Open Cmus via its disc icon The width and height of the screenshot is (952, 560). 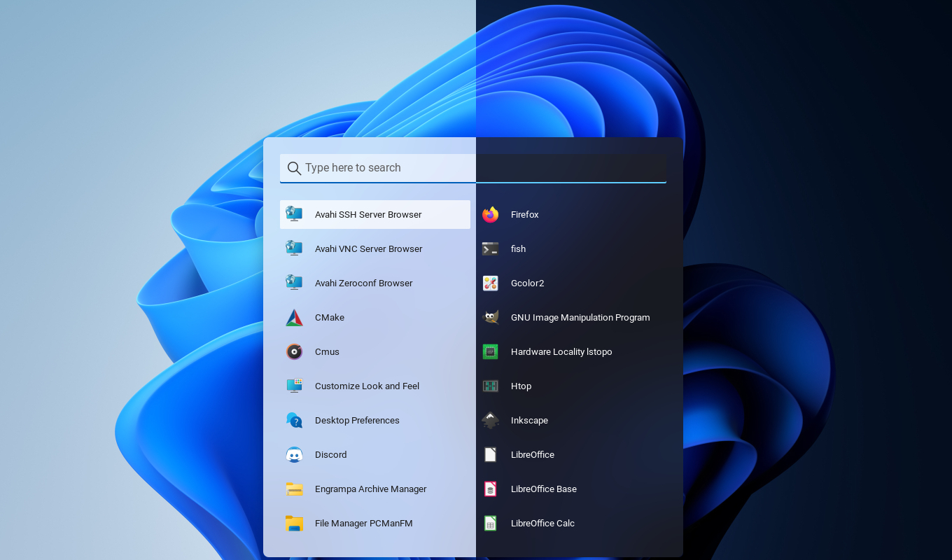click(x=295, y=352)
